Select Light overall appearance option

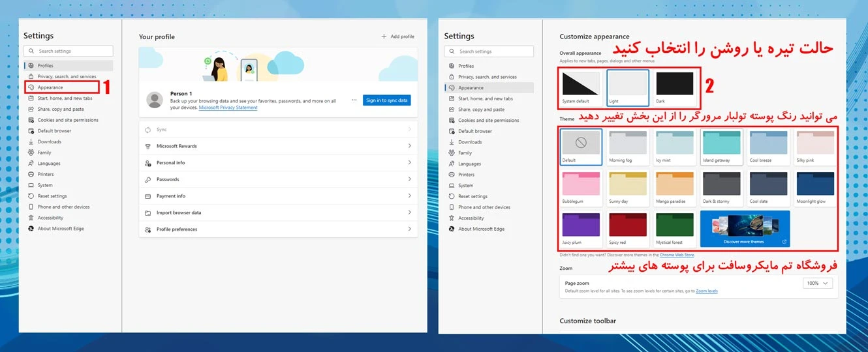[x=628, y=87]
